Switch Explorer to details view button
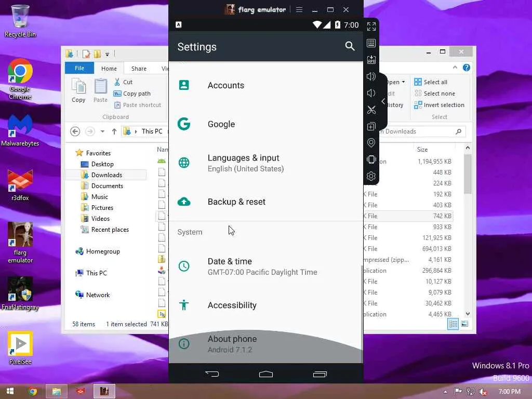532x399 pixels. tap(453, 324)
